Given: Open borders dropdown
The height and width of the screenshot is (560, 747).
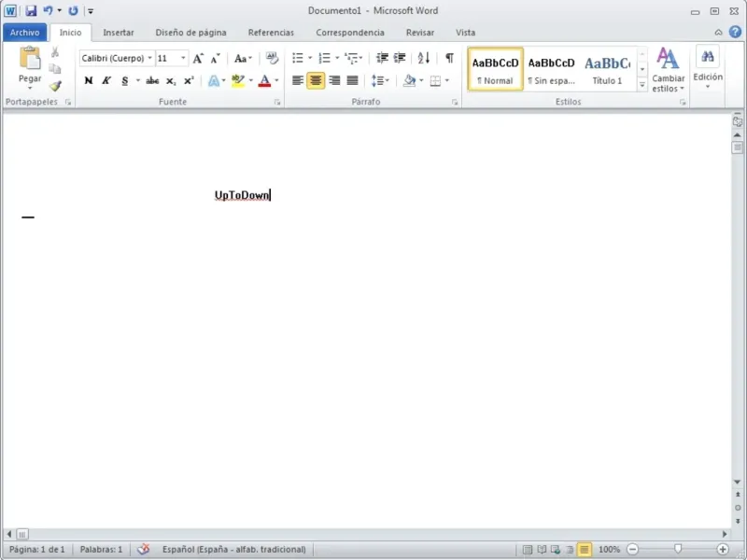Looking at the screenshot, I should 447,80.
